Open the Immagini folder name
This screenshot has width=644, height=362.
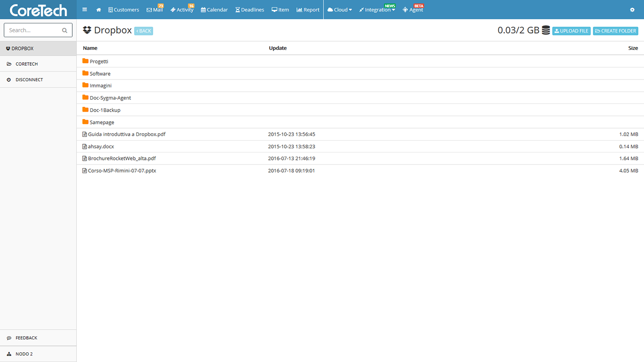(101, 86)
